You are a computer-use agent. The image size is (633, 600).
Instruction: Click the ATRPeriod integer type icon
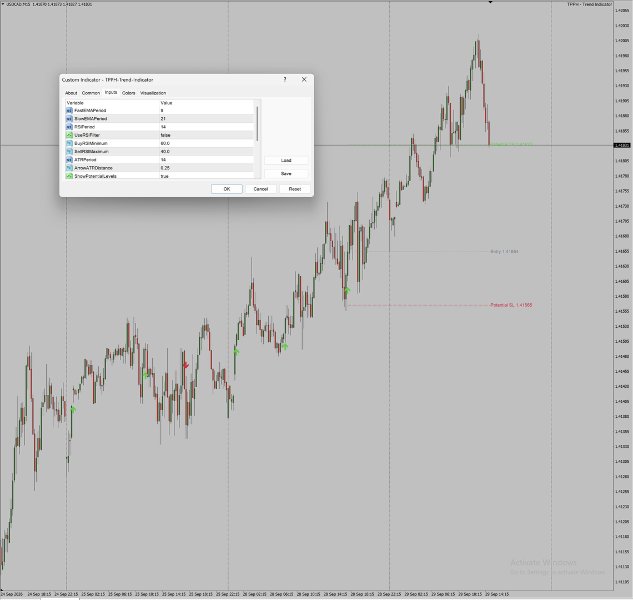(69, 160)
